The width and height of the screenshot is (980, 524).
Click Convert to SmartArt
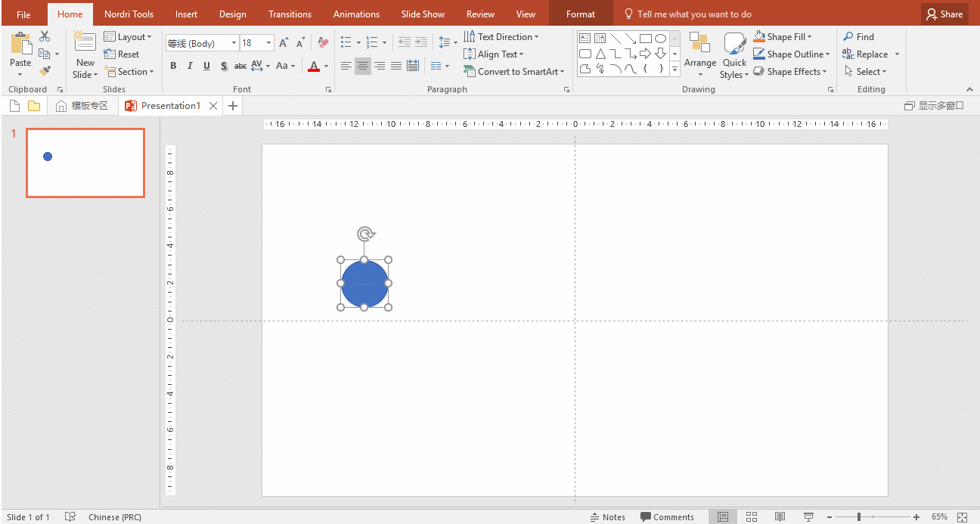pos(514,72)
